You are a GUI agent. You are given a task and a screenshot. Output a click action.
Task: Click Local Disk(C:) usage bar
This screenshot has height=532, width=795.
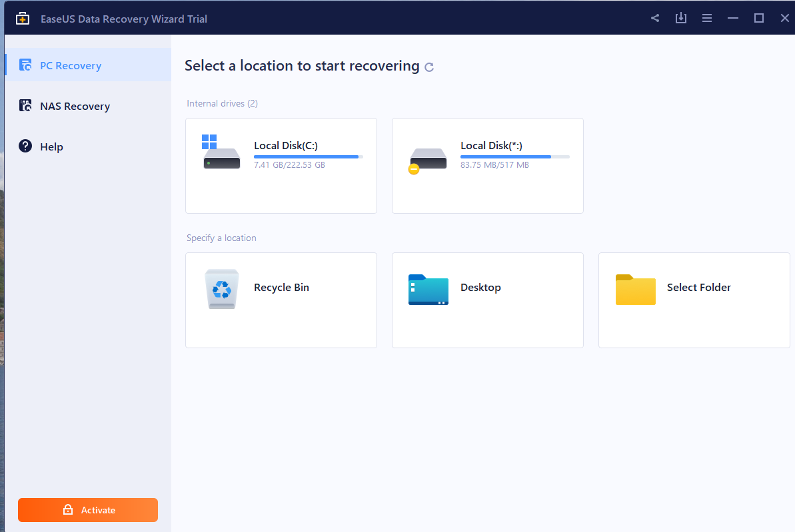(309, 157)
